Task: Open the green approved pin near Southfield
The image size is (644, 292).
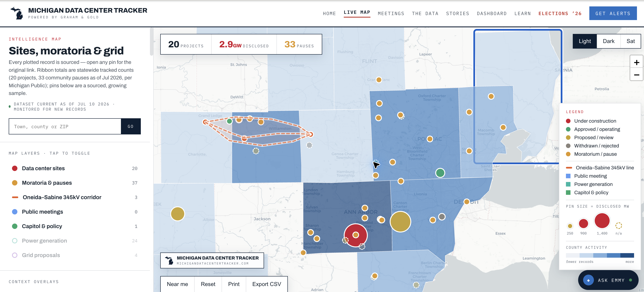Action: (440, 173)
